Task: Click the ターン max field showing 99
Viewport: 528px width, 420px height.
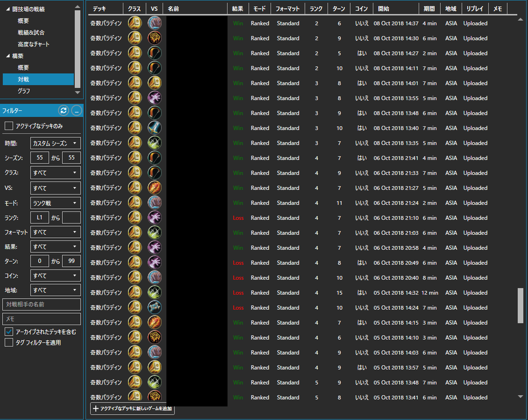Action: point(71,261)
